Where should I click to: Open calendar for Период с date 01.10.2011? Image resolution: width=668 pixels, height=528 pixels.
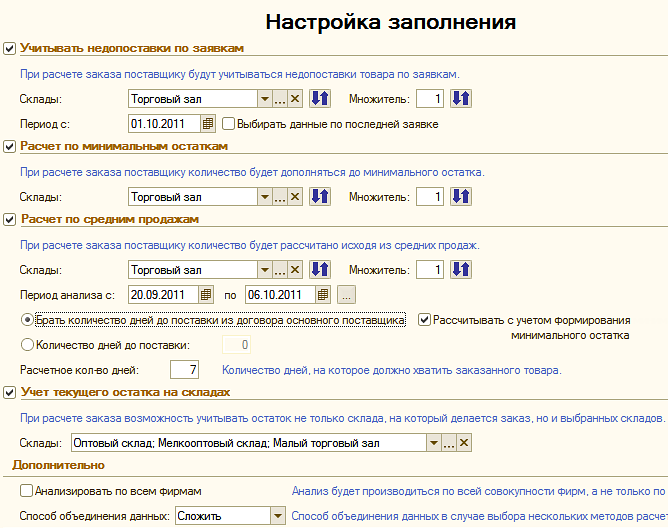(208, 124)
